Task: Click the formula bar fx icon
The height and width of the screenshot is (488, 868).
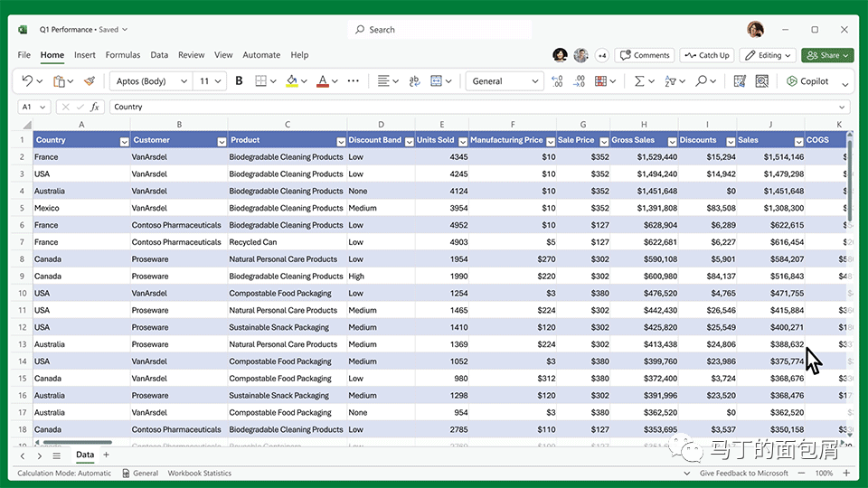Action: (95, 107)
